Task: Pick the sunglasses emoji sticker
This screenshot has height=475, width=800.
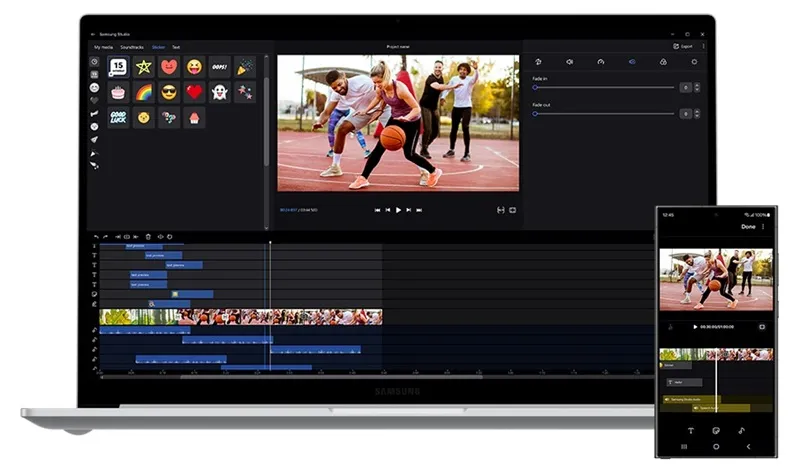Action: (x=169, y=92)
